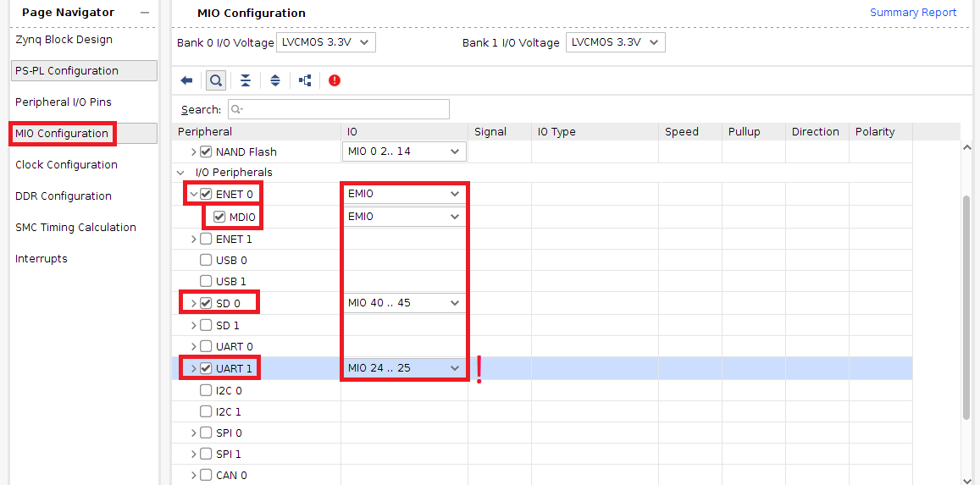The height and width of the screenshot is (485, 980).
Task: Open Clock Configuration page
Action: [66, 165]
